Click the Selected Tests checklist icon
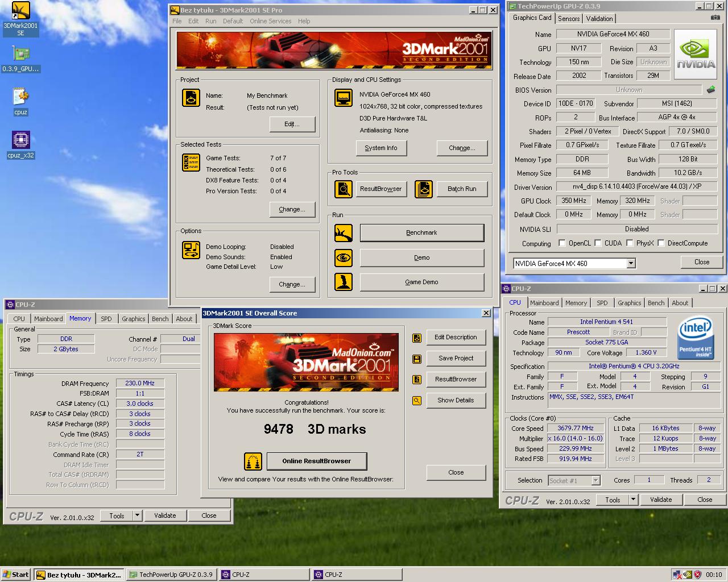728x582 pixels. [x=191, y=163]
